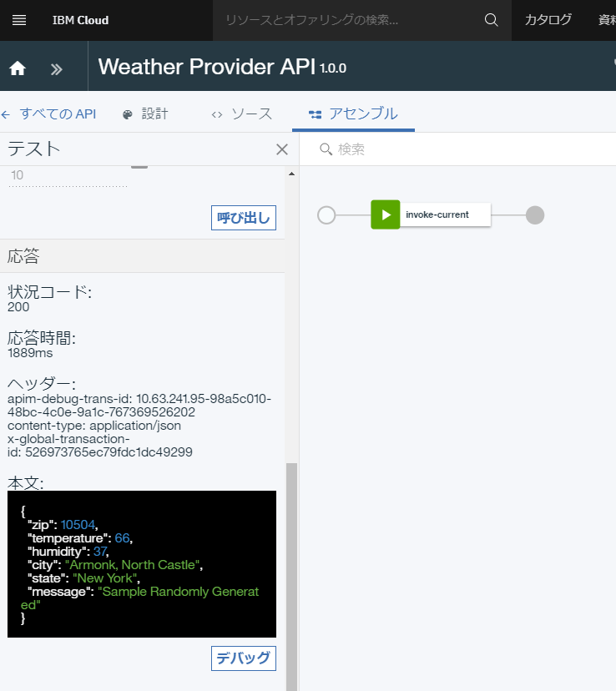Image resolution: width=616 pixels, height=691 pixels.
Task: Click the デバッグ button
Action: 244,658
